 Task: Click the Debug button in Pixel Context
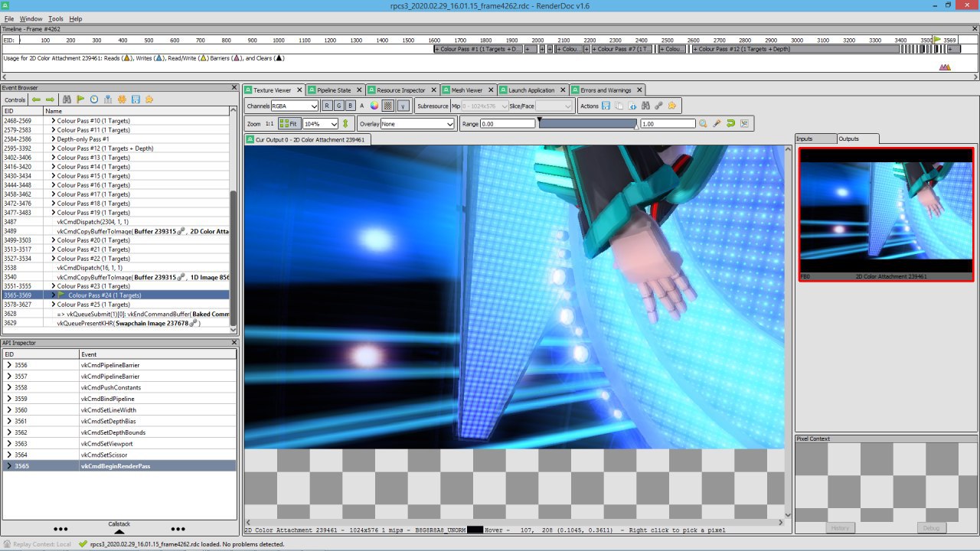point(932,528)
